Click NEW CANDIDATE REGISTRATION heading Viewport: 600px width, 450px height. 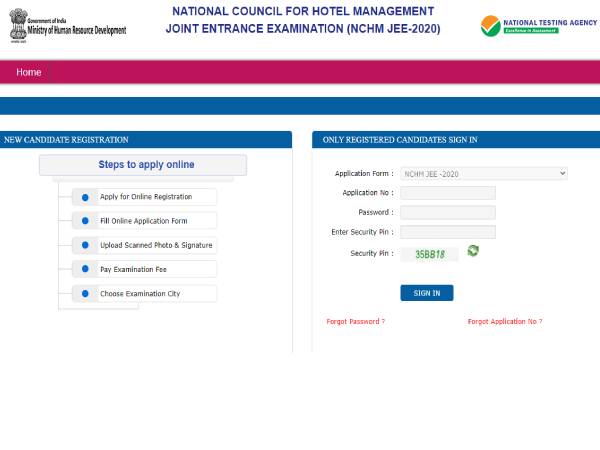coord(66,140)
